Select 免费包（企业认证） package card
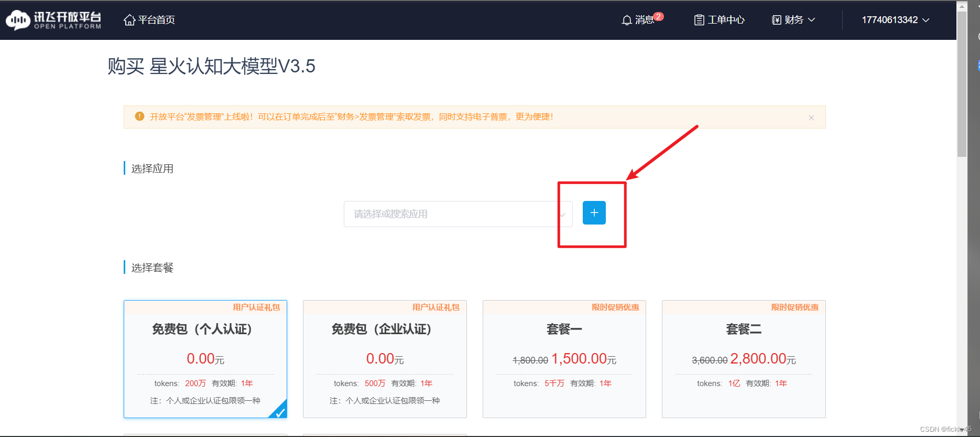Image resolution: width=980 pixels, height=437 pixels. (x=385, y=359)
